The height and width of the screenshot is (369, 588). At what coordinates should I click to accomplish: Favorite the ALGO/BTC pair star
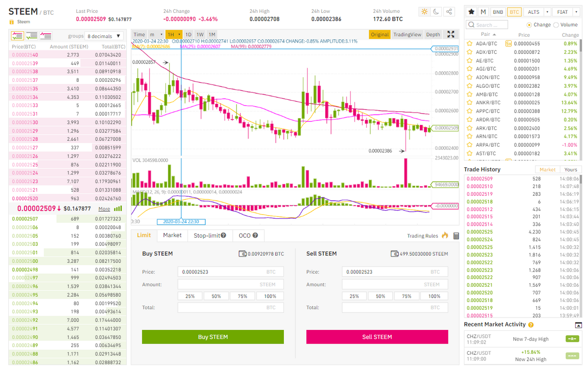pos(469,86)
